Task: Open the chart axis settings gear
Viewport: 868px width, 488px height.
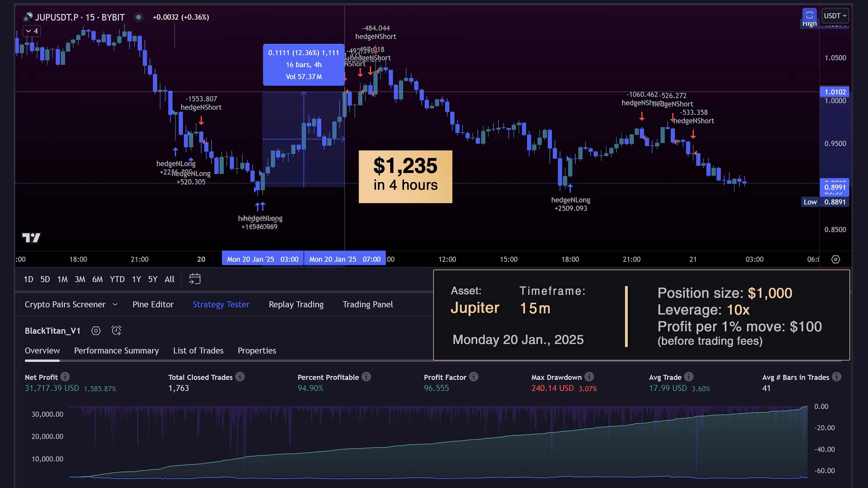Action: (x=836, y=259)
